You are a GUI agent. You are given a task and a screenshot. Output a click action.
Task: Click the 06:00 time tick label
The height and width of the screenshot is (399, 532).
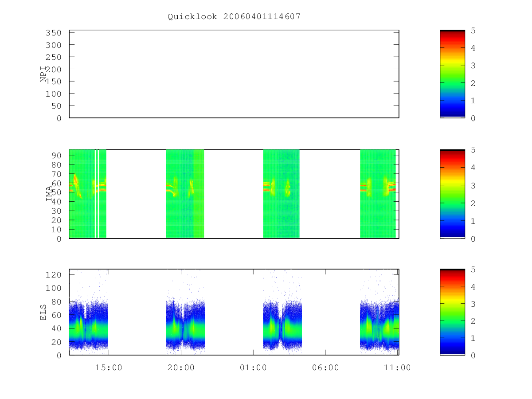pyautogui.click(x=325, y=368)
